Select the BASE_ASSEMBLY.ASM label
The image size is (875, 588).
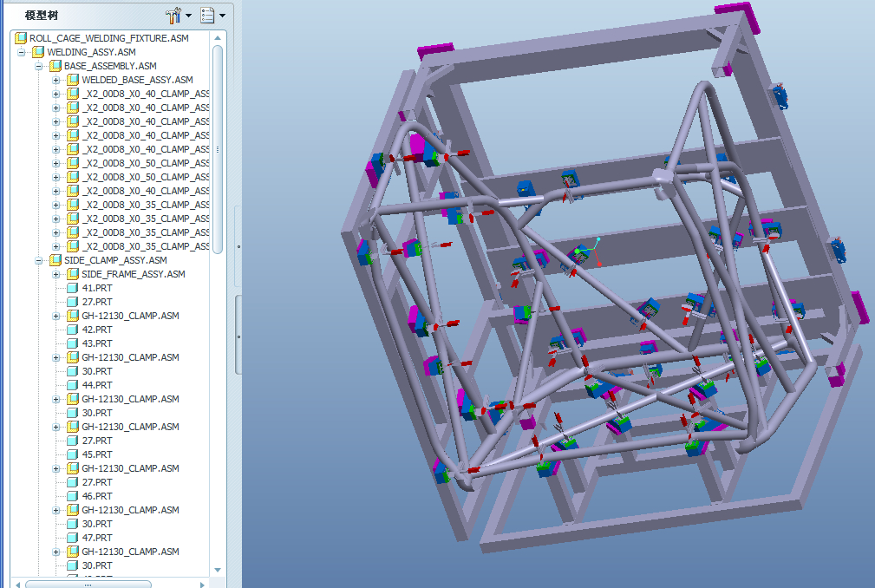(x=110, y=66)
